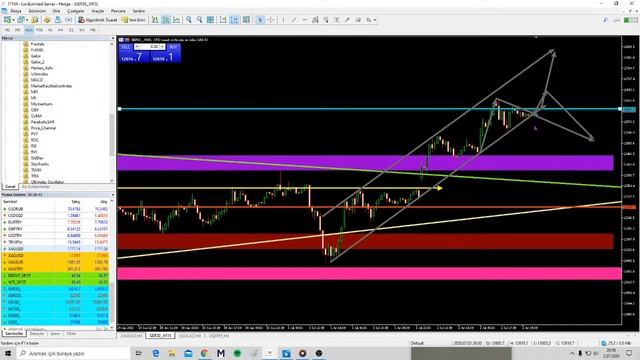Open the profiles toolbar icon

pyautogui.click(x=20, y=20)
